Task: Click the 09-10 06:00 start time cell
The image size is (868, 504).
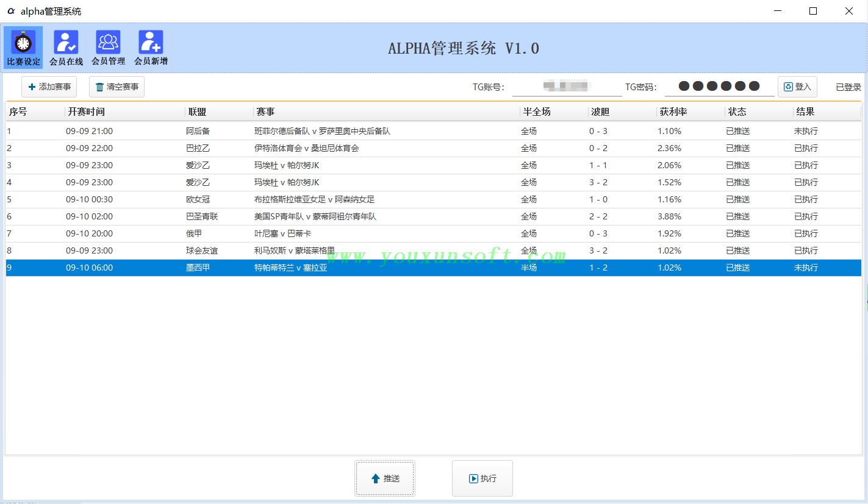Action: 89,268
